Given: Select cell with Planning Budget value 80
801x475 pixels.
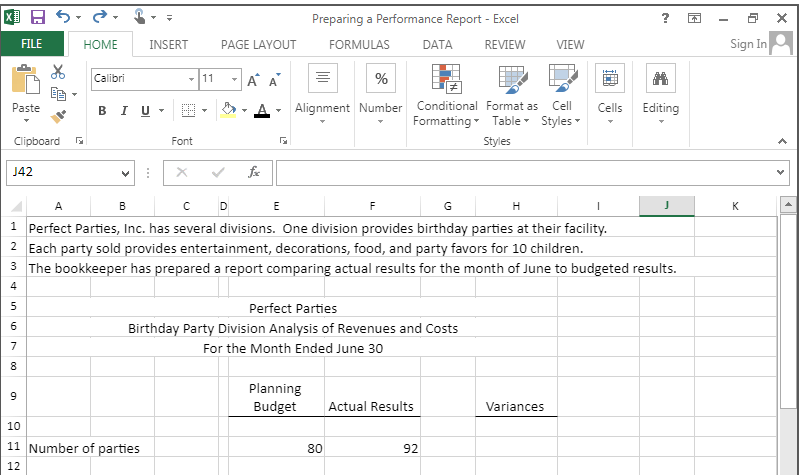Looking at the screenshot, I should [276, 447].
